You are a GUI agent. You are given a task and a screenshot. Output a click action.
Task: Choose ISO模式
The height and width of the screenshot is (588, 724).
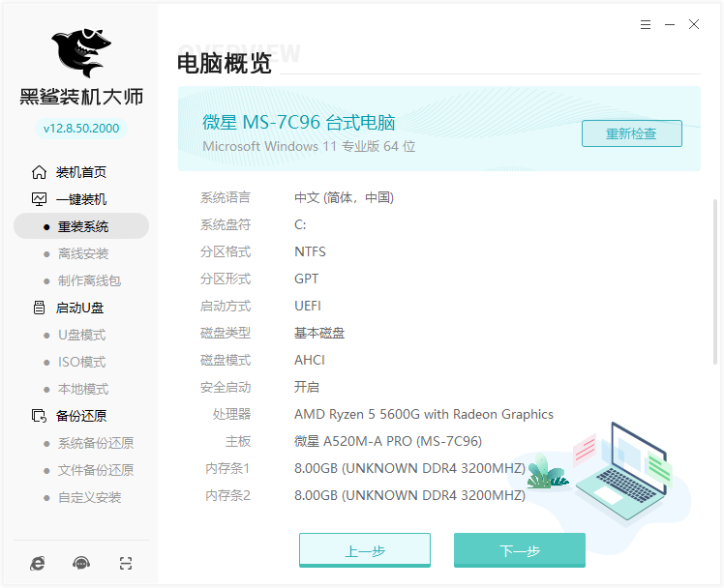81,362
